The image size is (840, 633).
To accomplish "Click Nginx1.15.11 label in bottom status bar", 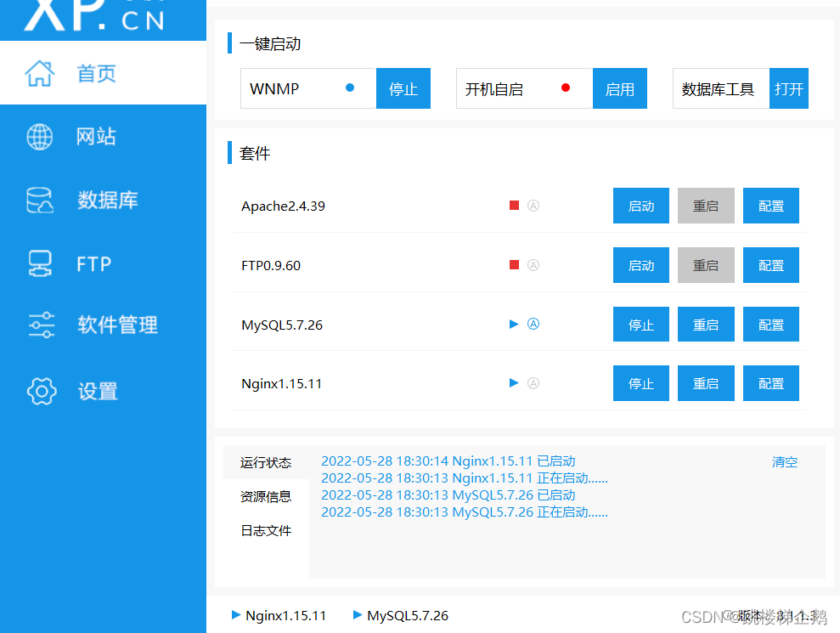I will click(x=285, y=615).
